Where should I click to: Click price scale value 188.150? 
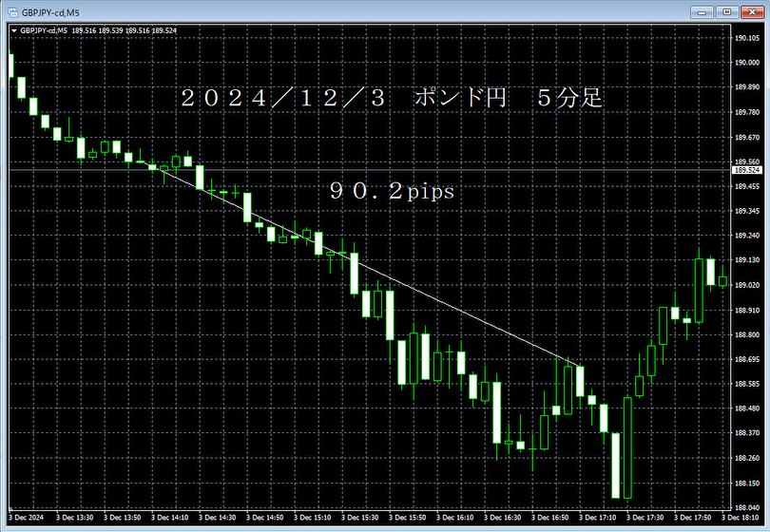click(747, 483)
